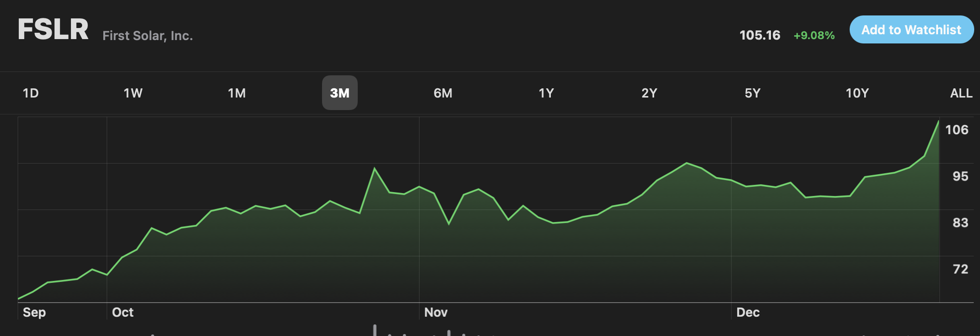Click the 83 price axis label
The width and height of the screenshot is (980, 336).
[960, 223]
